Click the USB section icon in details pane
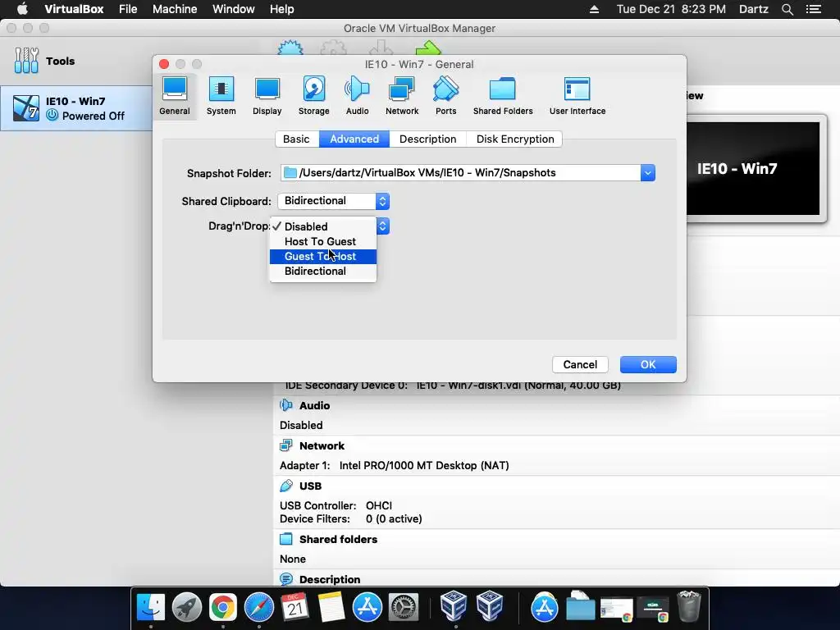The height and width of the screenshot is (630, 840). click(x=286, y=486)
